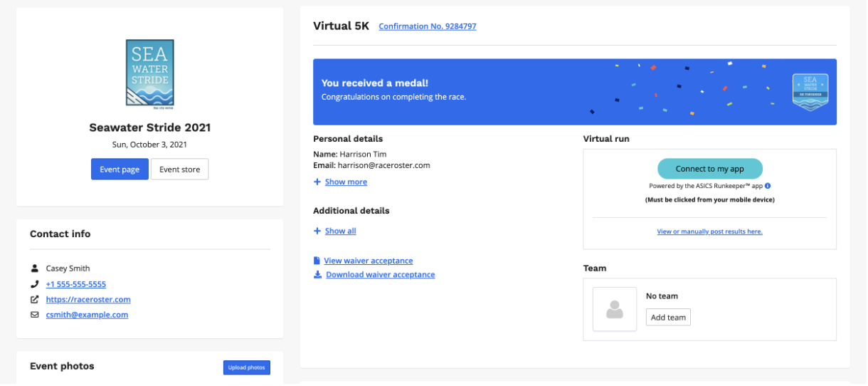Click the medal badge in the banner
This screenshot has height=386, width=868.
pyautogui.click(x=810, y=92)
